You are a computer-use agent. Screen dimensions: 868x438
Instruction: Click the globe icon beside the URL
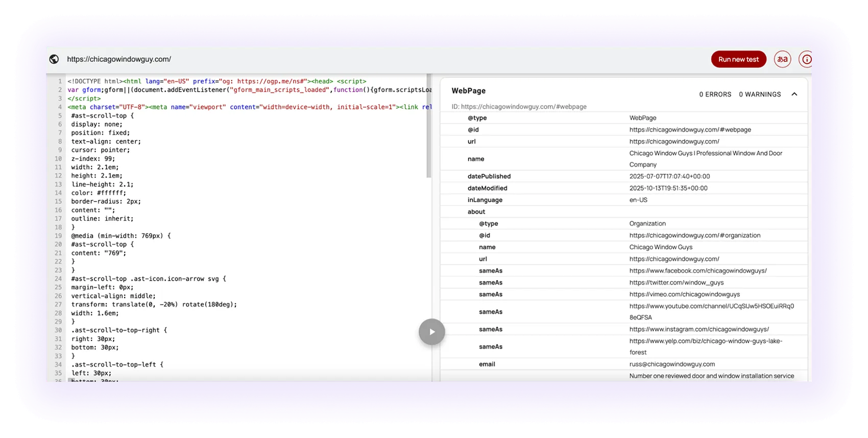tap(54, 59)
